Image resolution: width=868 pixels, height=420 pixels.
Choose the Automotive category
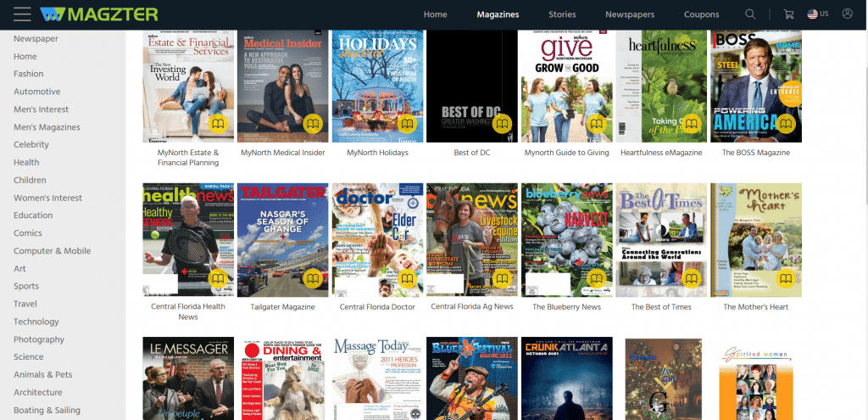pos(37,92)
